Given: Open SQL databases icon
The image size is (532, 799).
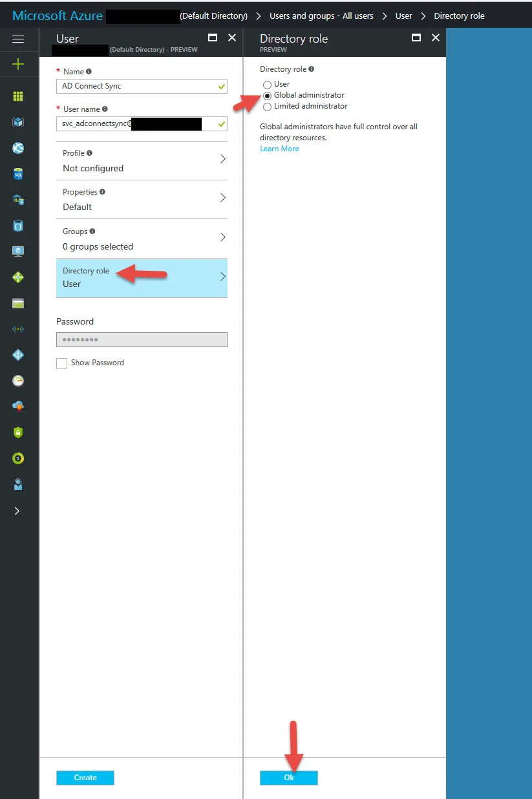Looking at the screenshot, I should coord(18,174).
